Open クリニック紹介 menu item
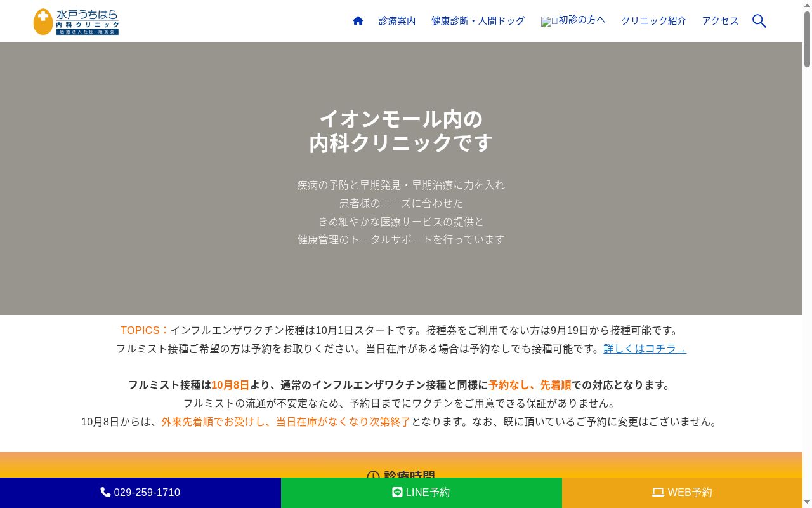Screen dimensions: 812x508 [653, 21]
